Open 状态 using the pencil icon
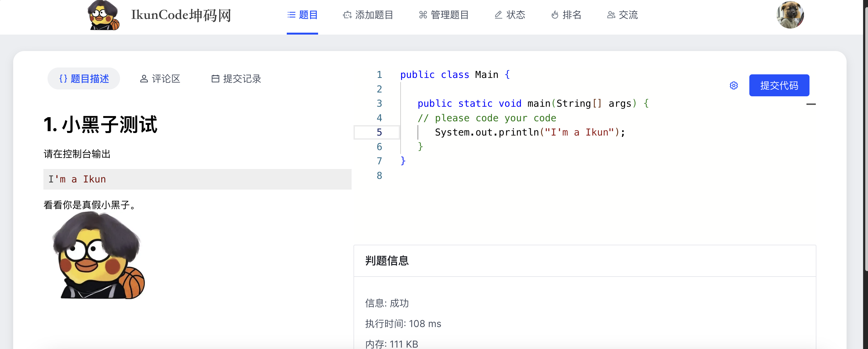Screen dimensions: 868x349 coord(498,15)
